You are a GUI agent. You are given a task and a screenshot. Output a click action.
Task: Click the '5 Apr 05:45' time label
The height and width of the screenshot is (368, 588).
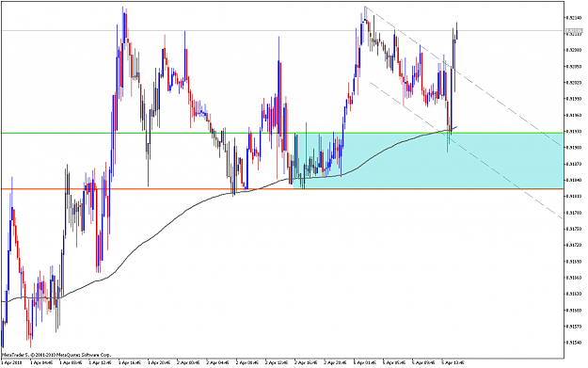pyautogui.click(x=393, y=362)
